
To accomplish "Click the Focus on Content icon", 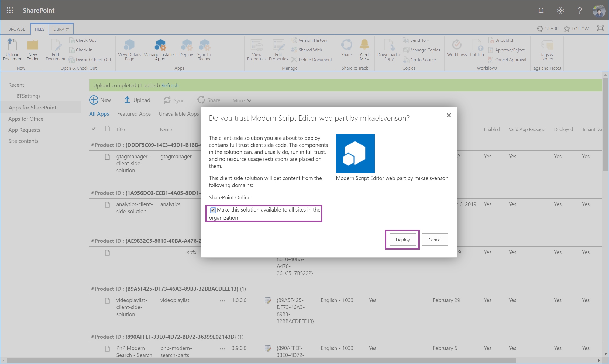I will pyautogui.click(x=600, y=29).
